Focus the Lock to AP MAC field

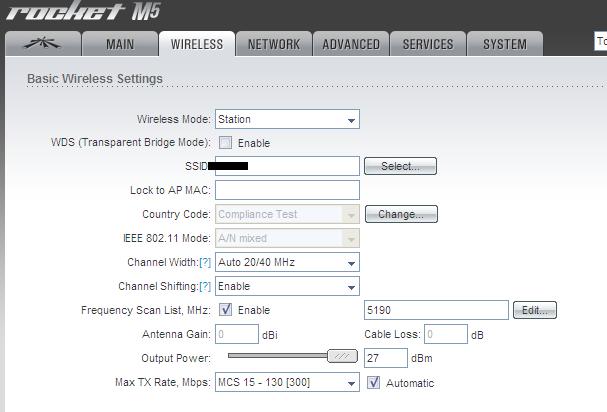click(x=287, y=190)
